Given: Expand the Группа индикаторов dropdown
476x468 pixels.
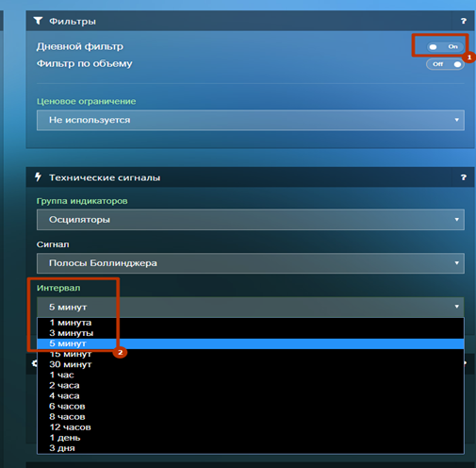Looking at the screenshot, I should pyautogui.click(x=251, y=220).
